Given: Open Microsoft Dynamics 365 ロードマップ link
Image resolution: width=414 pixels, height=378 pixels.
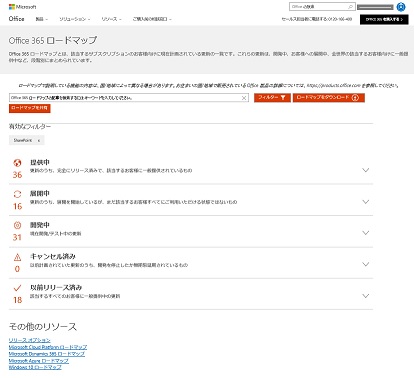Looking at the screenshot, I should pyautogui.click(x=47, y=354).
